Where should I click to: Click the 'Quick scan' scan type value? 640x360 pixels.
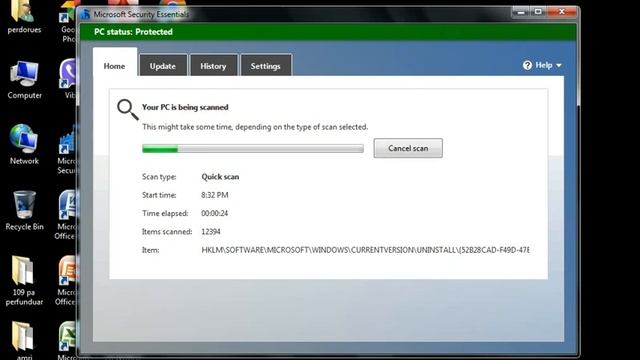coord(220,177)
